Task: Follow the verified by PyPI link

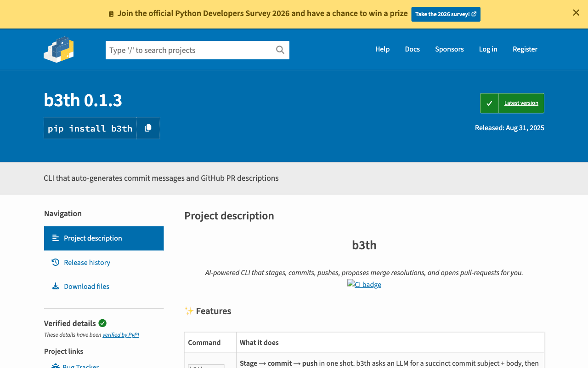Action: point(120,335)
